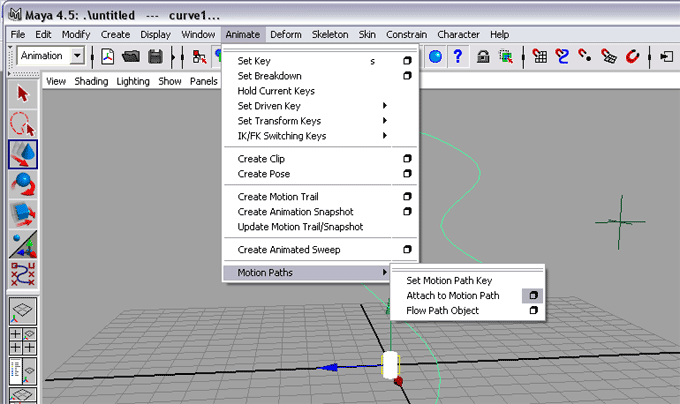Switch to outliner/perspective layout

pyautogui.click(x=23, y=371)
